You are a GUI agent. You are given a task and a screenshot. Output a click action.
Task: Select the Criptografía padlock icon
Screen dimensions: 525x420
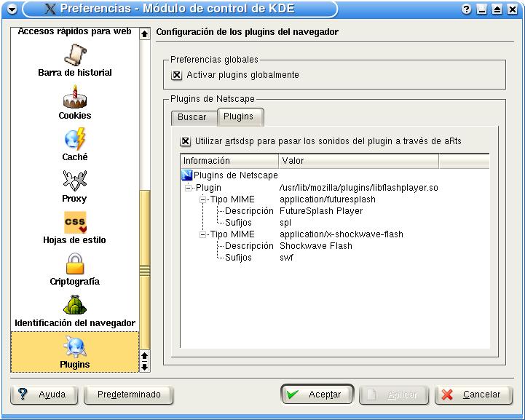(x=75, y=264)
